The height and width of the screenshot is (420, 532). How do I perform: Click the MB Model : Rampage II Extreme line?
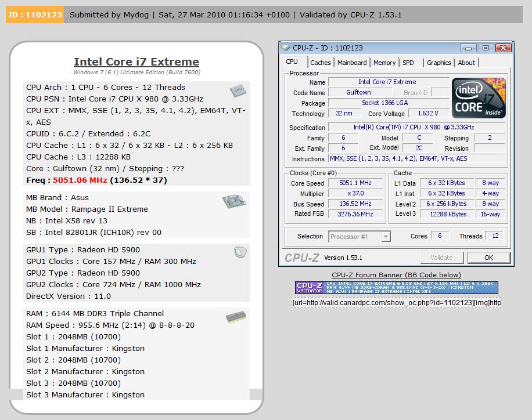87,209
